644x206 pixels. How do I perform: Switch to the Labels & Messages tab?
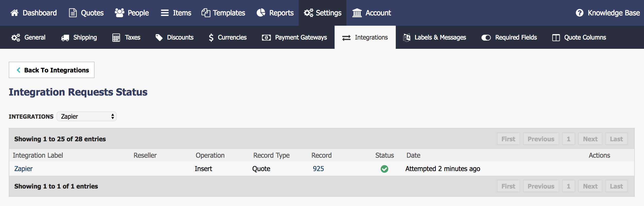[x=435, y=38]
